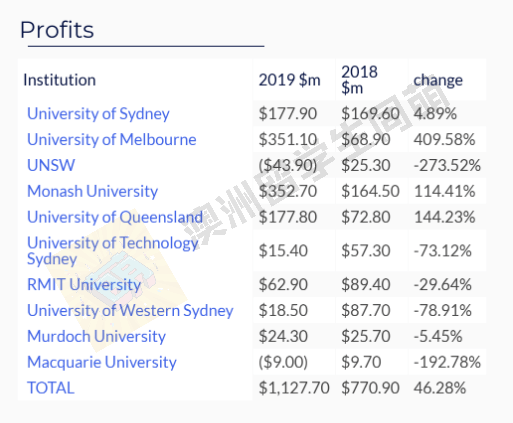513x423 pixels.
Task: Select Sydney's 2019 value $177.90
Action: (x=288, y=114)
